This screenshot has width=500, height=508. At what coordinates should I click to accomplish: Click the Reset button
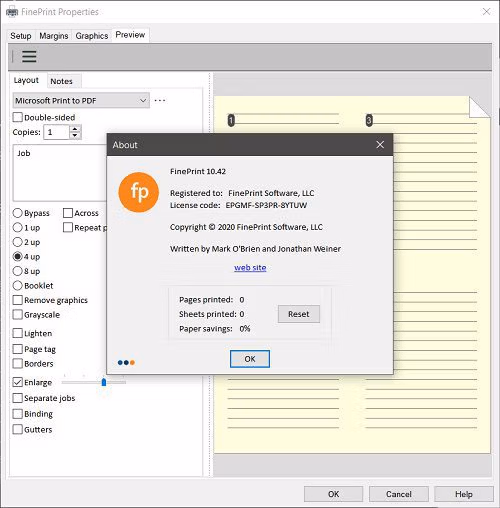[x=299, y=314]
